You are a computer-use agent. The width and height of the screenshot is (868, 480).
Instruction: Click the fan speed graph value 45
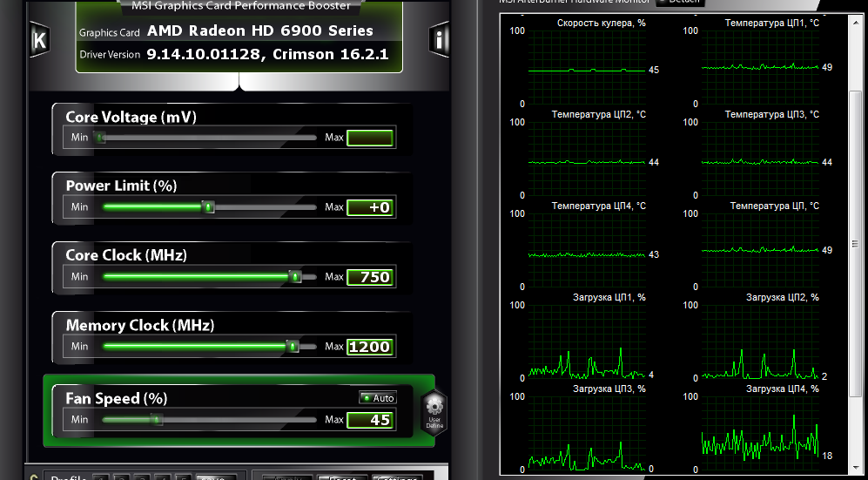[x=654, y=71]
